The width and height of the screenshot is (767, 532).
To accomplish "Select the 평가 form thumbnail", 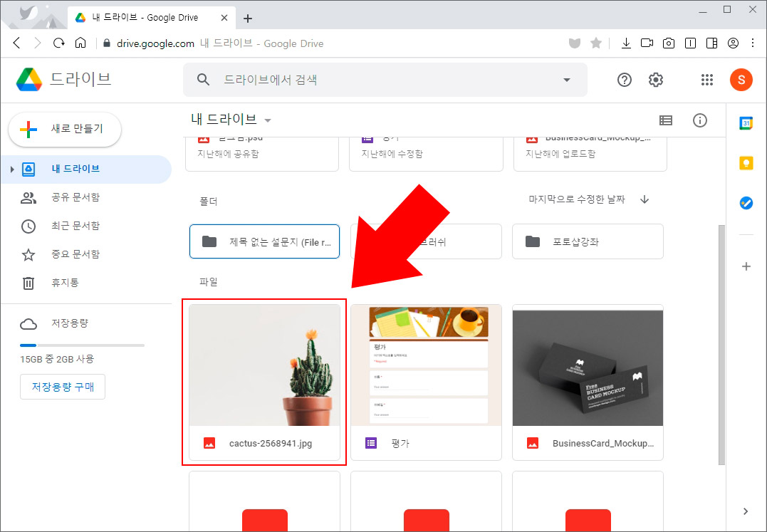I will click(426, 365).
